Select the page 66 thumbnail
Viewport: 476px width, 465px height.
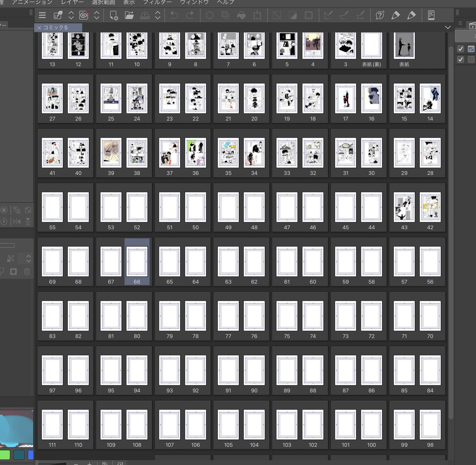point(137,261)
